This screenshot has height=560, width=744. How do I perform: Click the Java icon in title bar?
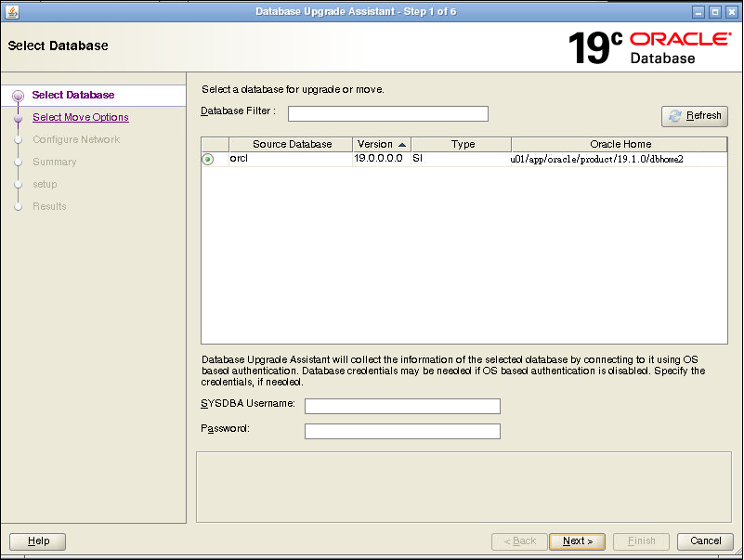point(11,11)
